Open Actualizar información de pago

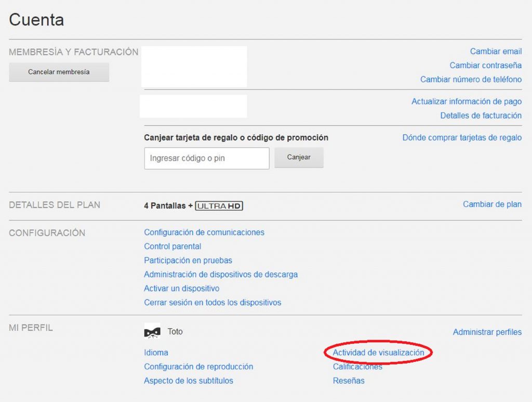pyautogui.click(x=467, y=102)
